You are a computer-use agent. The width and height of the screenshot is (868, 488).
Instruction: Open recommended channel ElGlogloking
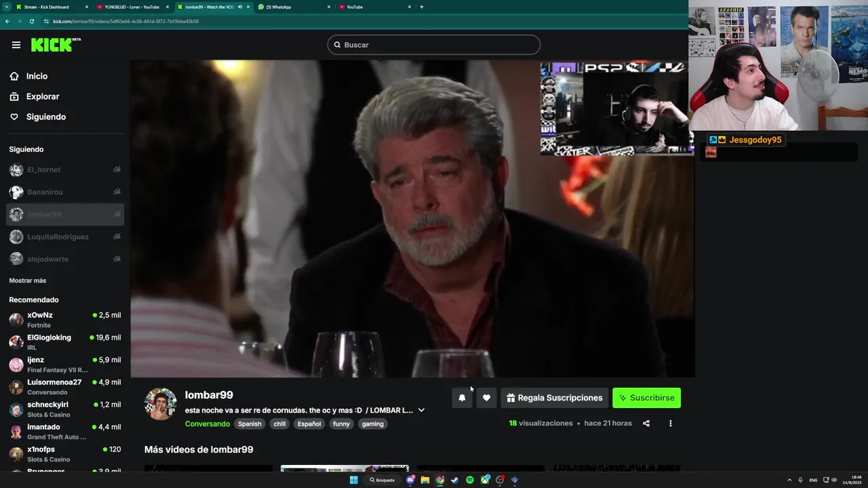(x=64, y=342)
